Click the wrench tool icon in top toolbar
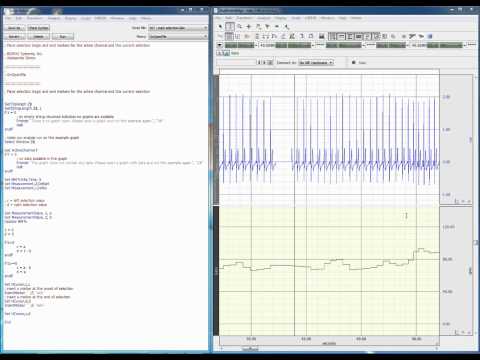The width and height of the screenshot is (480, 360). (x=287, y=27)
